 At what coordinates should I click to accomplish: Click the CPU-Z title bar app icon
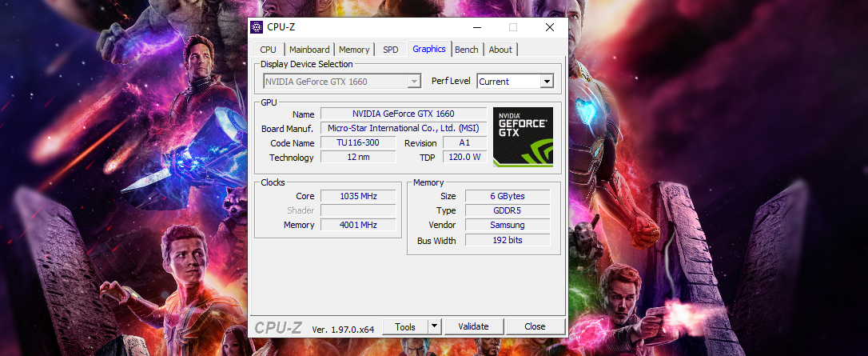coord(257,27)
